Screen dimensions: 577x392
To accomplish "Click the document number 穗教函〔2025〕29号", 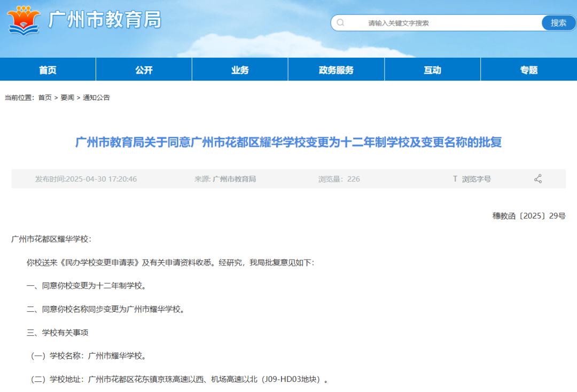I will (528, 216).
